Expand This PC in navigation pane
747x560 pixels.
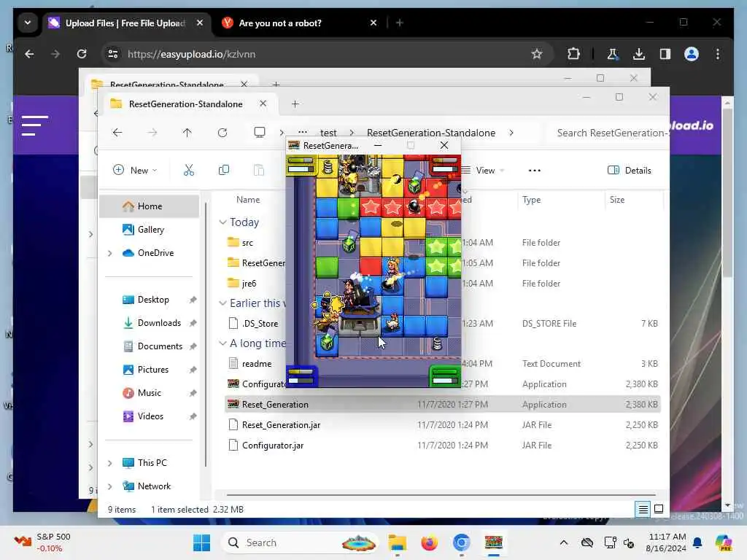[110, 463]
